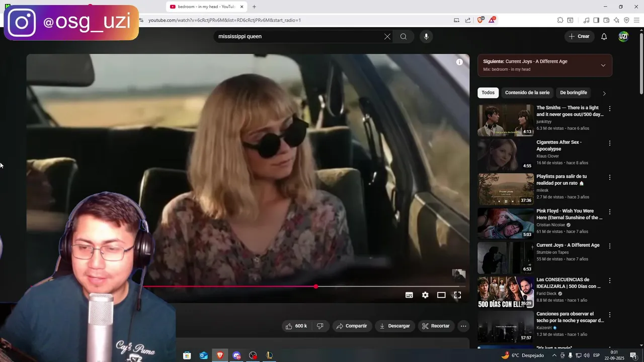Open options menu for Current Joys video
Viewport: 644px width, 362px height.
tap(610, 246)
